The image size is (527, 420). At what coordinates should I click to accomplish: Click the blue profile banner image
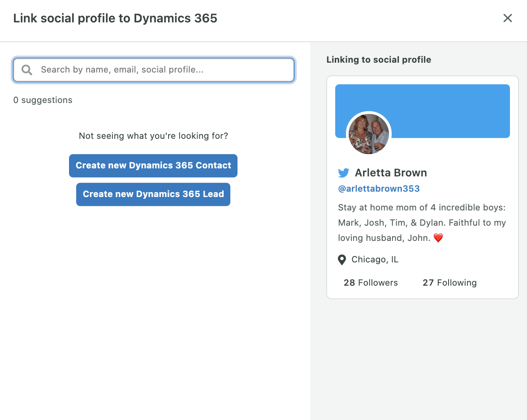click(x=423, y=111)
